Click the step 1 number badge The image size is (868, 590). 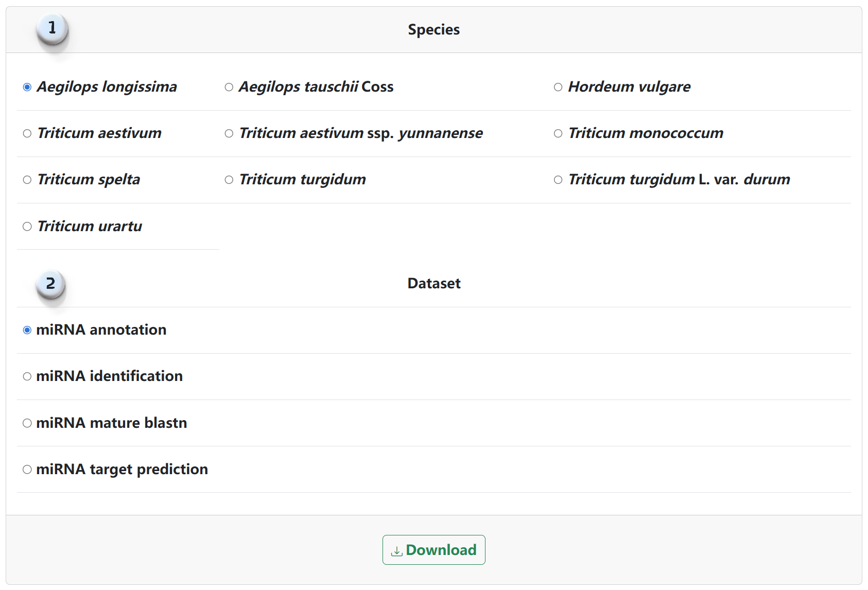pos(52,29)
